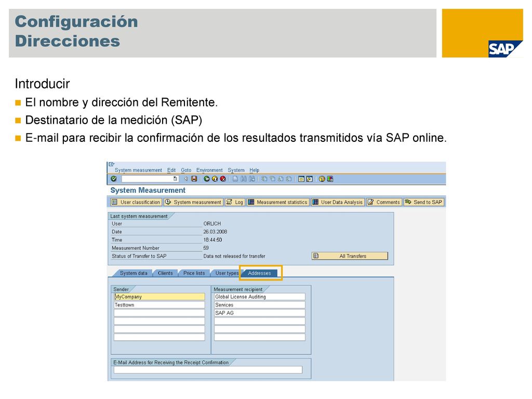Open the command field history dropdown
Image resolution: width=532 pixels, height=399 pixels.
click(175, 179)
